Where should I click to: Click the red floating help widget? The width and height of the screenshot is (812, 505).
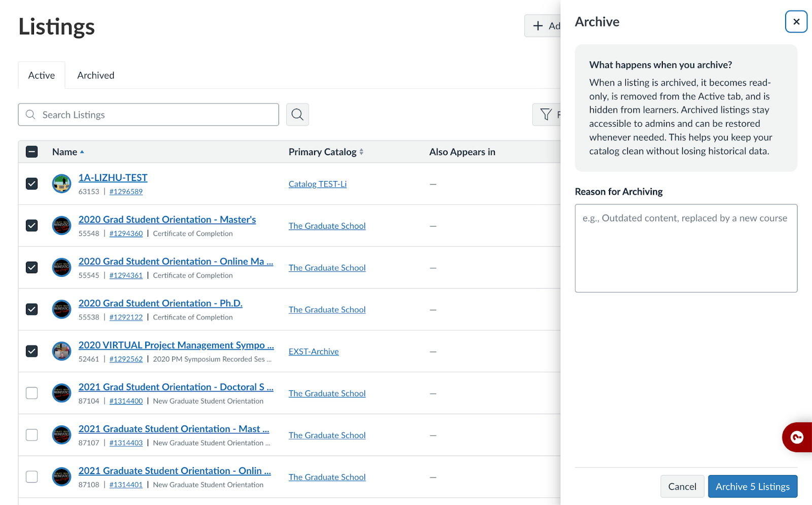click(x=797, y=437)
